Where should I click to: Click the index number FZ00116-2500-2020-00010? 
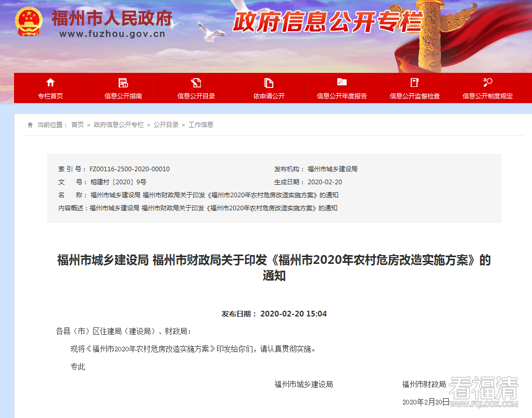click(130, 169)
